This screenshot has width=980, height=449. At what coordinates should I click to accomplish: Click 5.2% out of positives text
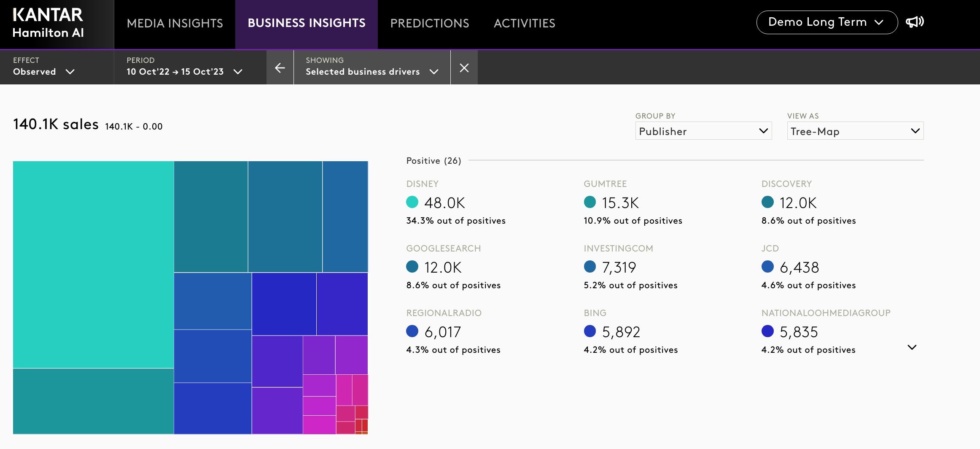coord(631,285)
